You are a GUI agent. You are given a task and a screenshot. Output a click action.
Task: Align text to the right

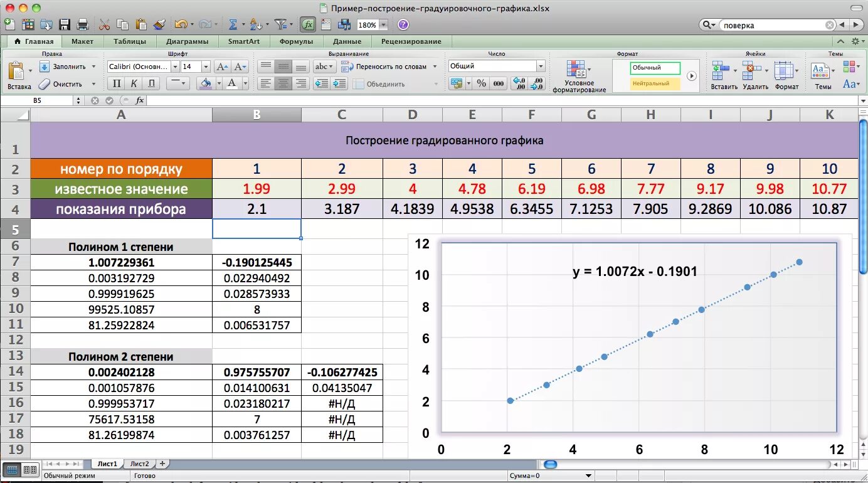pyautogui.click(x=301, y=83)
